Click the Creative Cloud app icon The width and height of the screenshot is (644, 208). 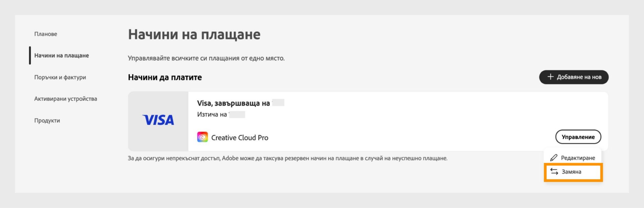pos(202,137)
